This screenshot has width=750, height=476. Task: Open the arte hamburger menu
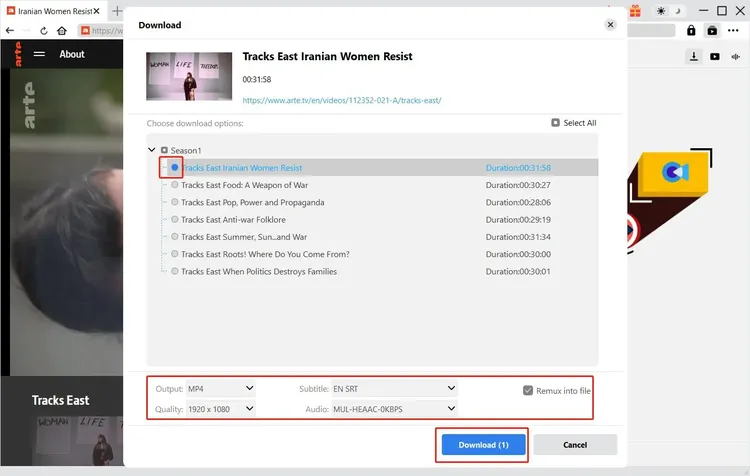pyautogui.click(x=40, y=54)
